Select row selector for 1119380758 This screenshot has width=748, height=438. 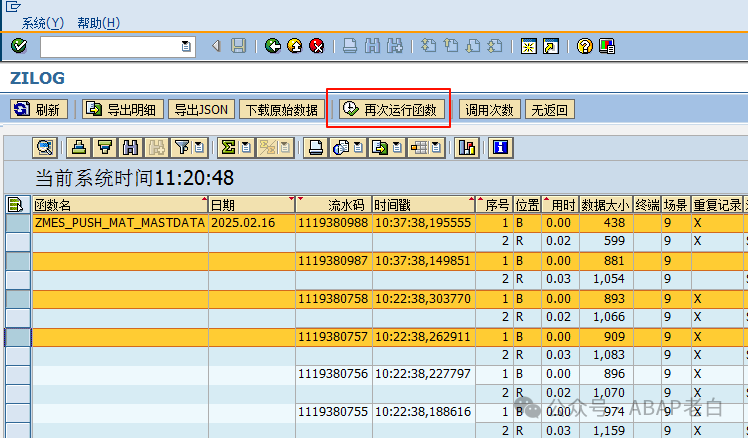pyautogui.click(x=18, y=299)
